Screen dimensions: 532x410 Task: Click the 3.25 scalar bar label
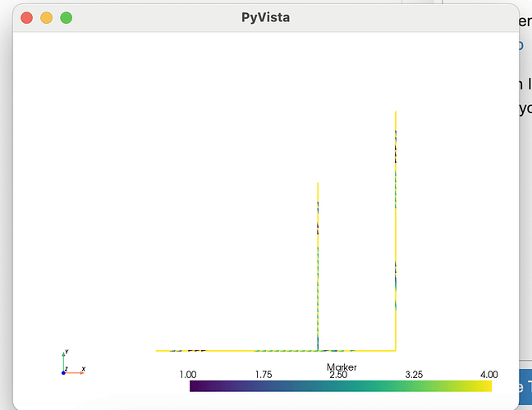[414, 375]
